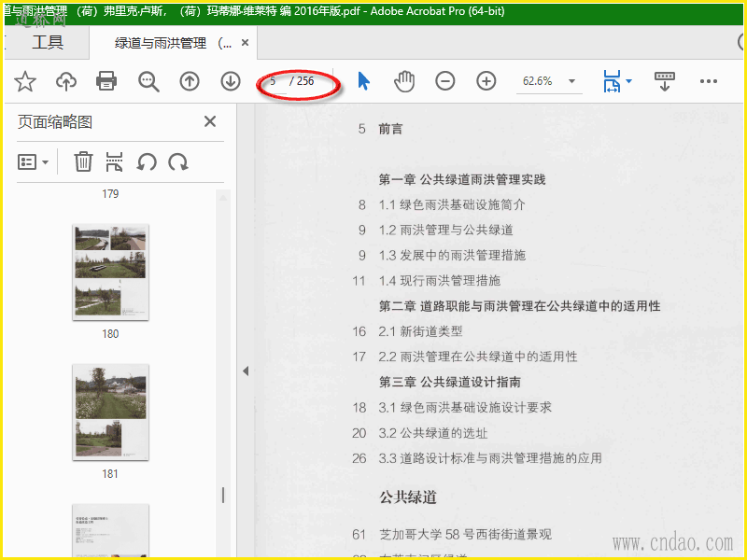Click the fit width page icon

coord(612,81)
